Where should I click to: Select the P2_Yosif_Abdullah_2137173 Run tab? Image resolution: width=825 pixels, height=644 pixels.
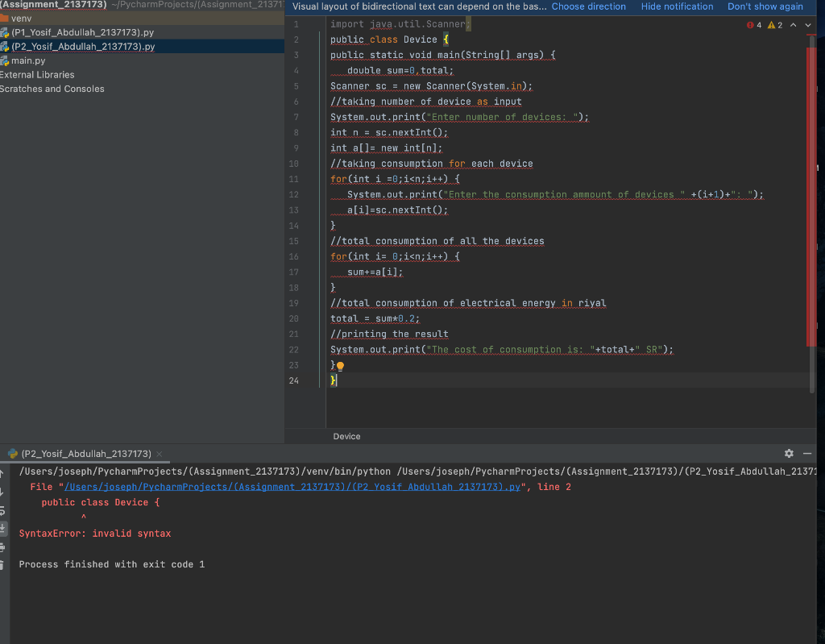86,454
